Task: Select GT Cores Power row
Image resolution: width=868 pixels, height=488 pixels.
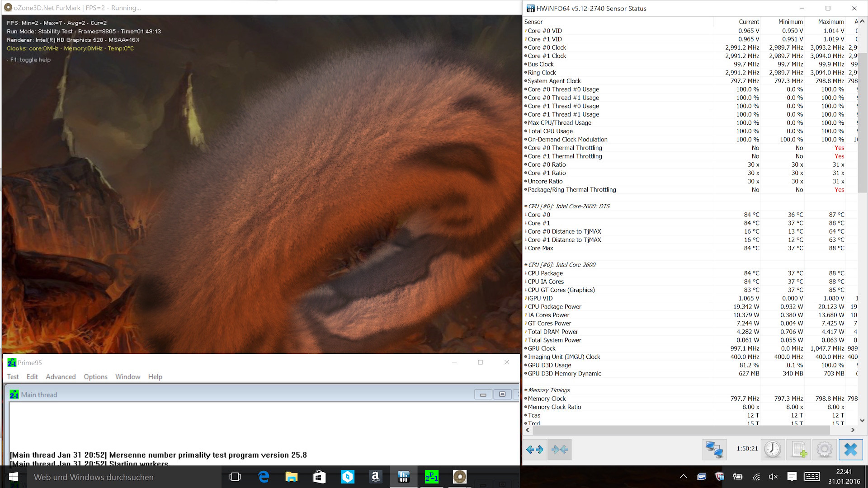Action: coord(690,324)
